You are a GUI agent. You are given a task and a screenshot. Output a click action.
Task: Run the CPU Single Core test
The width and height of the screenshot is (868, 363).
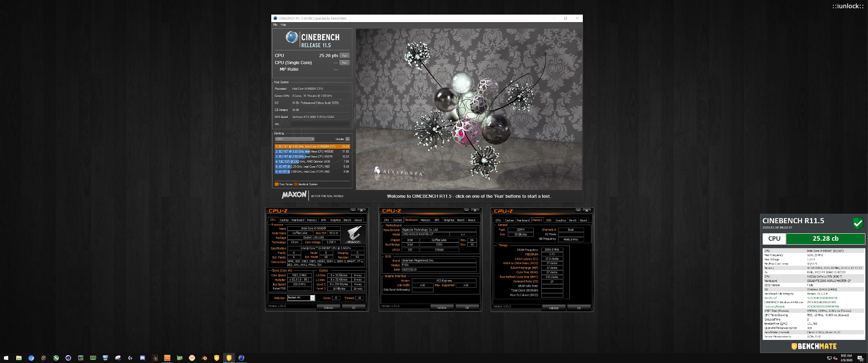[x=345, y=62]
